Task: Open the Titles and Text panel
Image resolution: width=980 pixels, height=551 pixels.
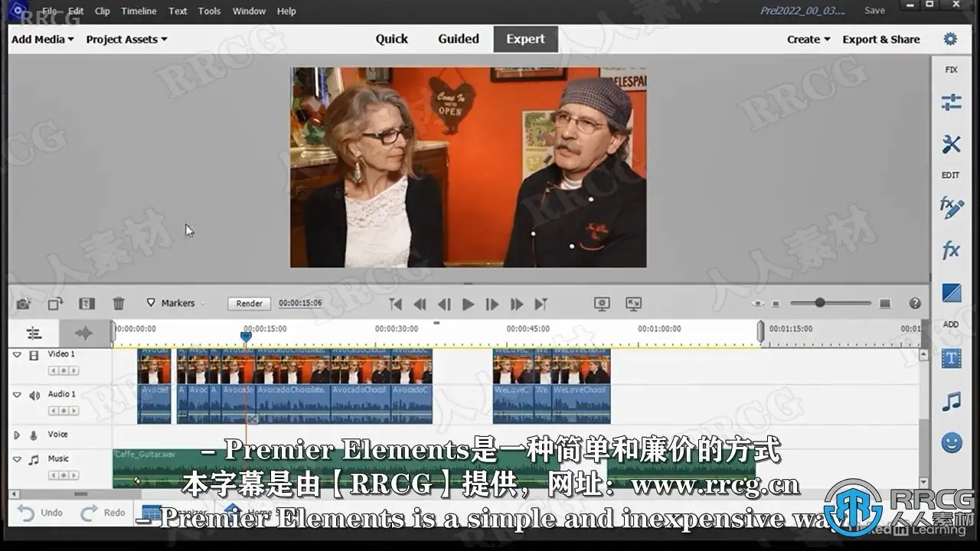Action: pyautogui.click(x=951, y=358)
